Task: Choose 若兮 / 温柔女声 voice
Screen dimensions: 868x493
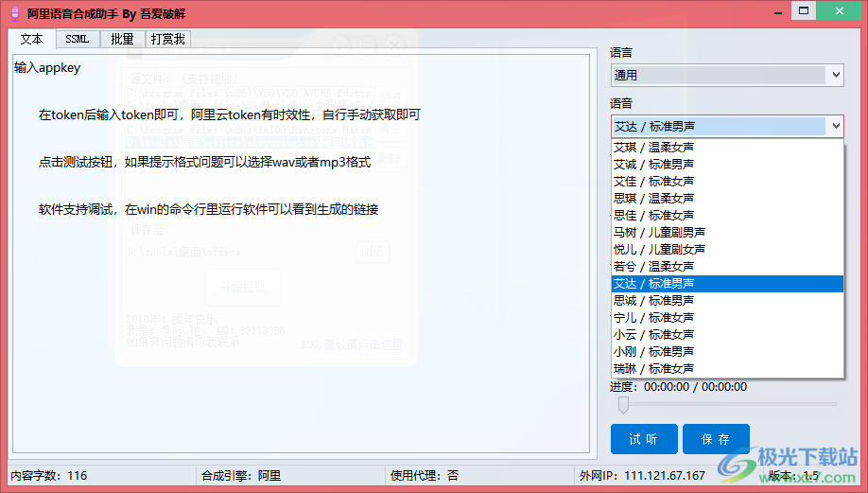Action: point(727,267)
